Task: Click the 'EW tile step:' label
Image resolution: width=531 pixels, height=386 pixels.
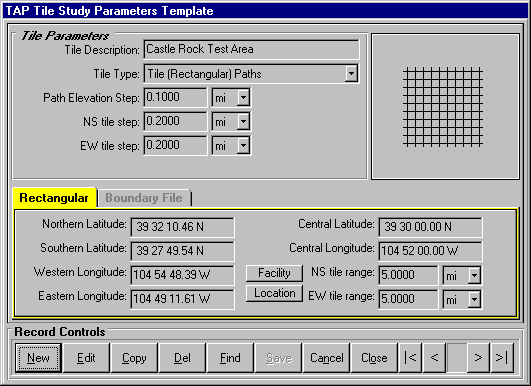Action: pos(110,146)
